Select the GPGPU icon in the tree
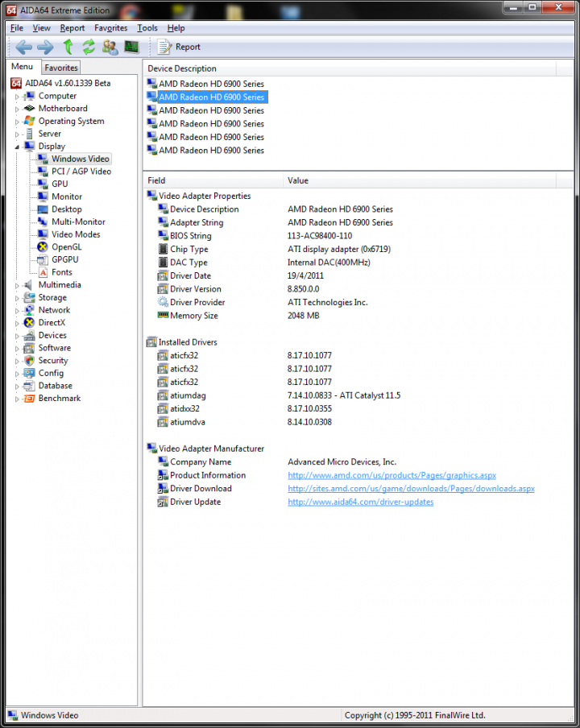This screenshot has width=580, height=728. pos(43,259)
